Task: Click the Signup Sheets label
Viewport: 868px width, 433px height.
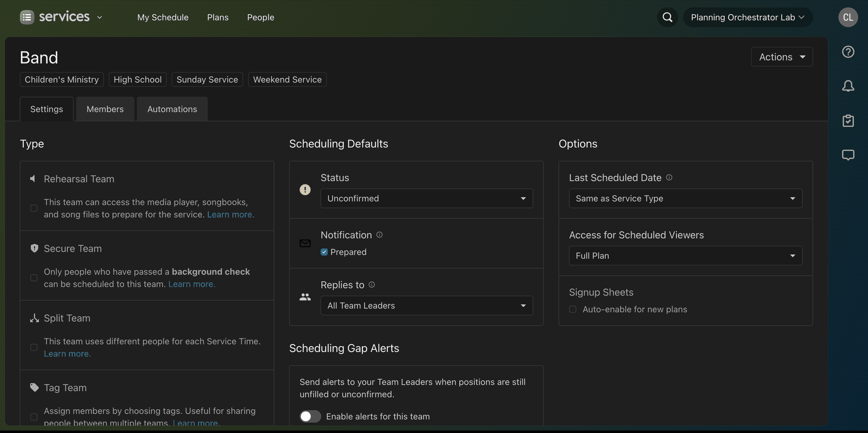Action: point(601,292)
